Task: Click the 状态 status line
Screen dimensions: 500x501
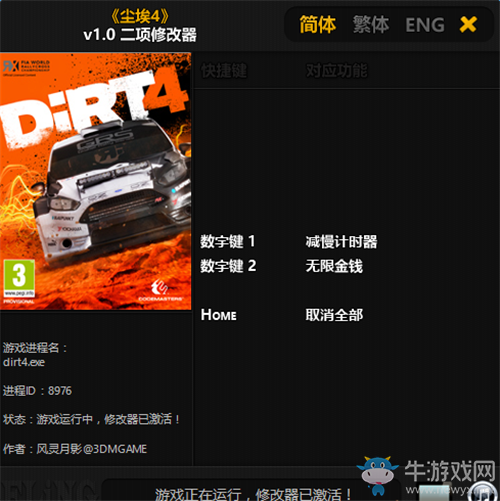Action: point(92,419)
